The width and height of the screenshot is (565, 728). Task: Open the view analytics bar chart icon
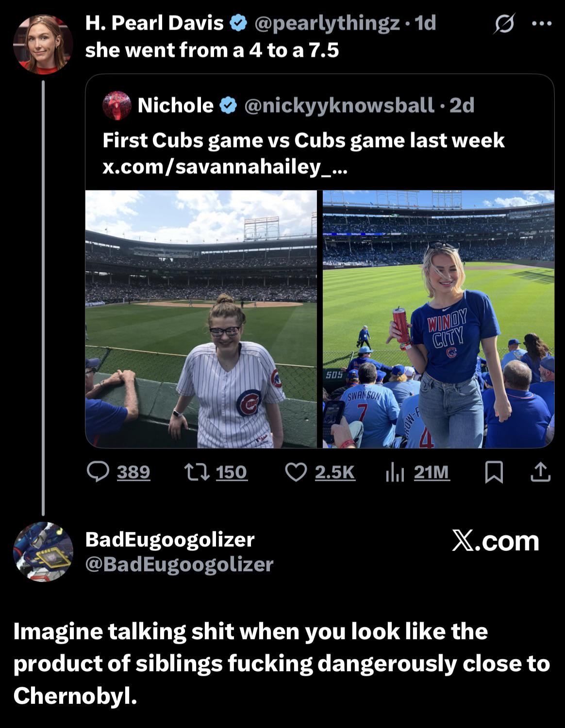coord(395,472)
